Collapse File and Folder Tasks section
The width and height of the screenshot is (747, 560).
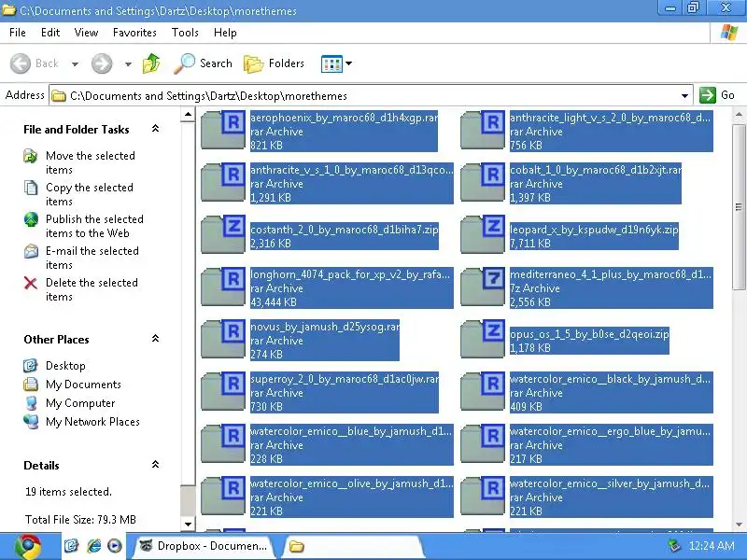tap(155, 129)
